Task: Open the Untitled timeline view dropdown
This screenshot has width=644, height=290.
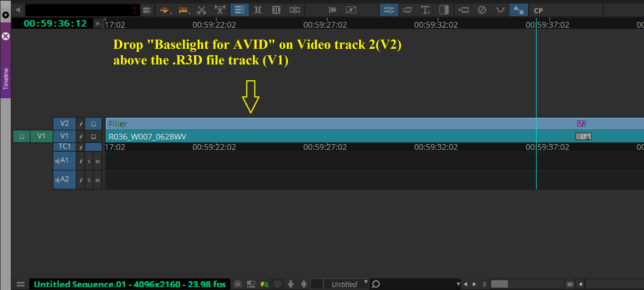Action: point(347,284)
